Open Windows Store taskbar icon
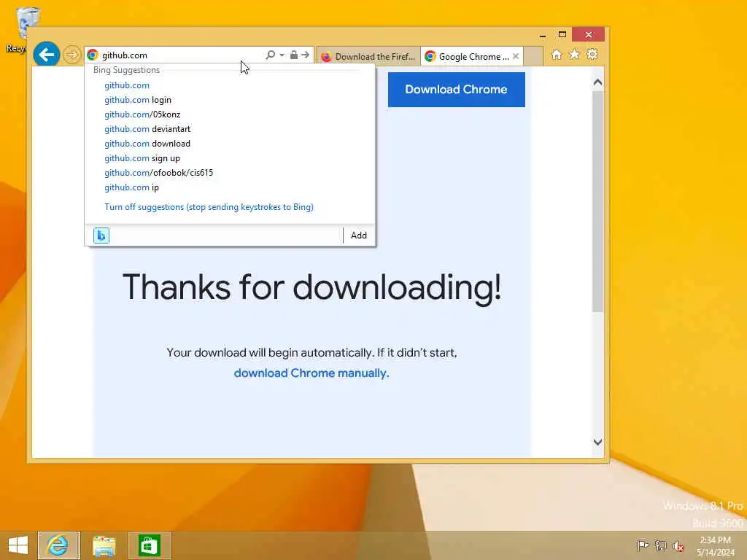The image size is (747, 560). pos(149,545)
